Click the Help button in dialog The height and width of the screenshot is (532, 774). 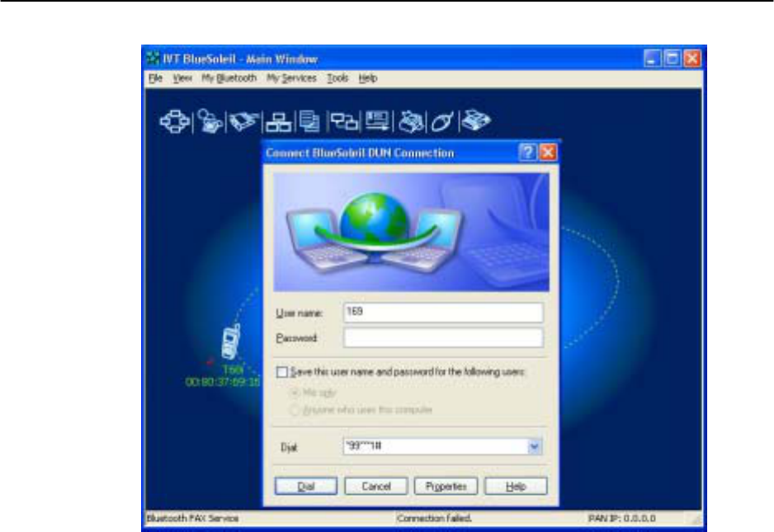[516, 486]
